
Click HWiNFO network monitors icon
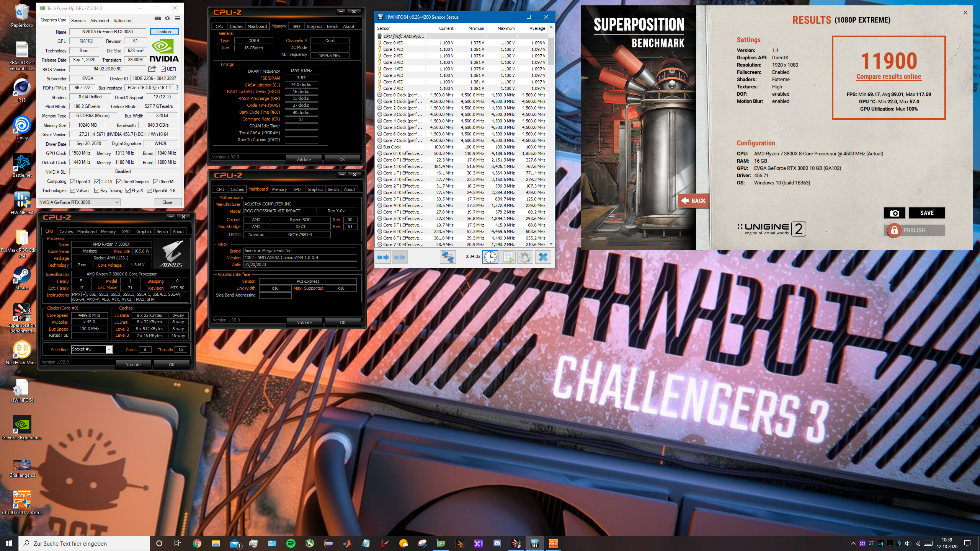(448, 257)
